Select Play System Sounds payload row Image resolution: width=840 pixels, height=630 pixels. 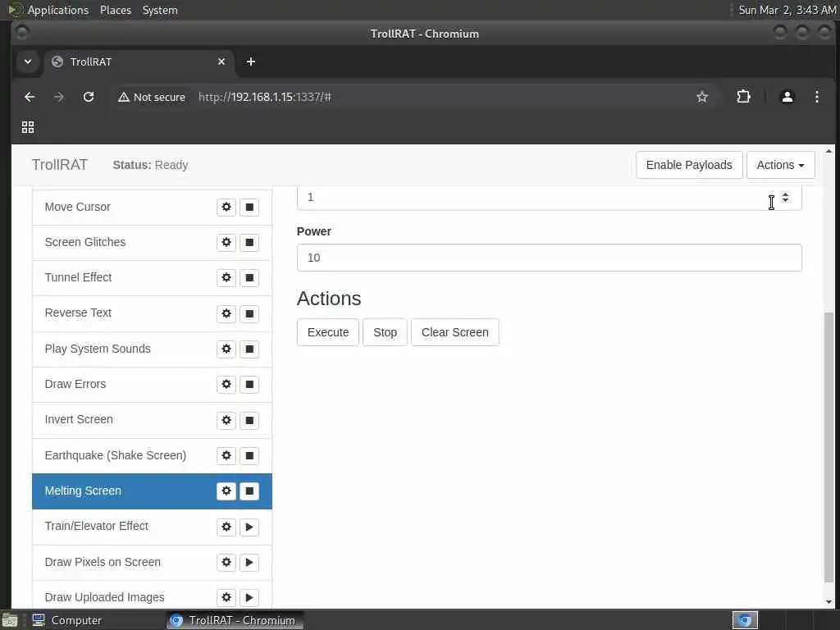[152, 349]
